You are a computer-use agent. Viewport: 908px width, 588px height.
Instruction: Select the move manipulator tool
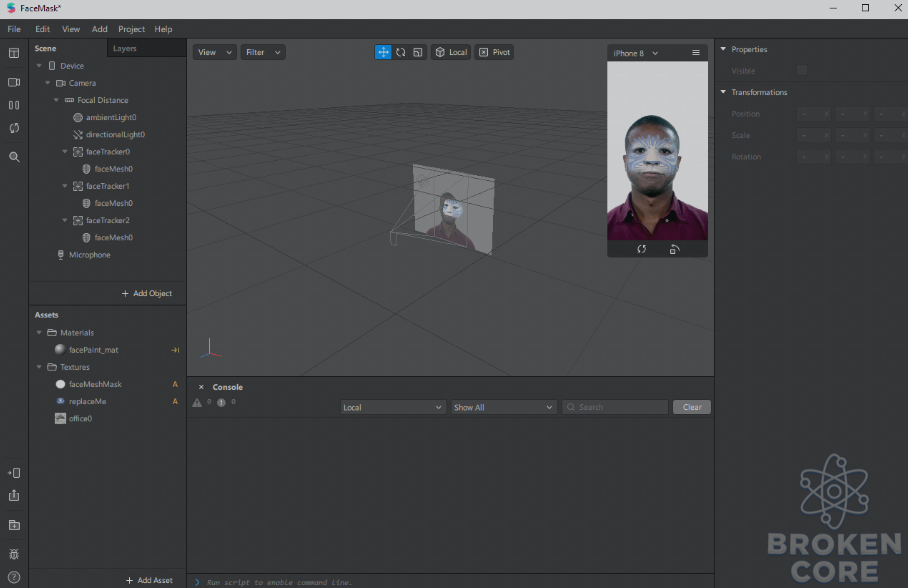[383, 52]
